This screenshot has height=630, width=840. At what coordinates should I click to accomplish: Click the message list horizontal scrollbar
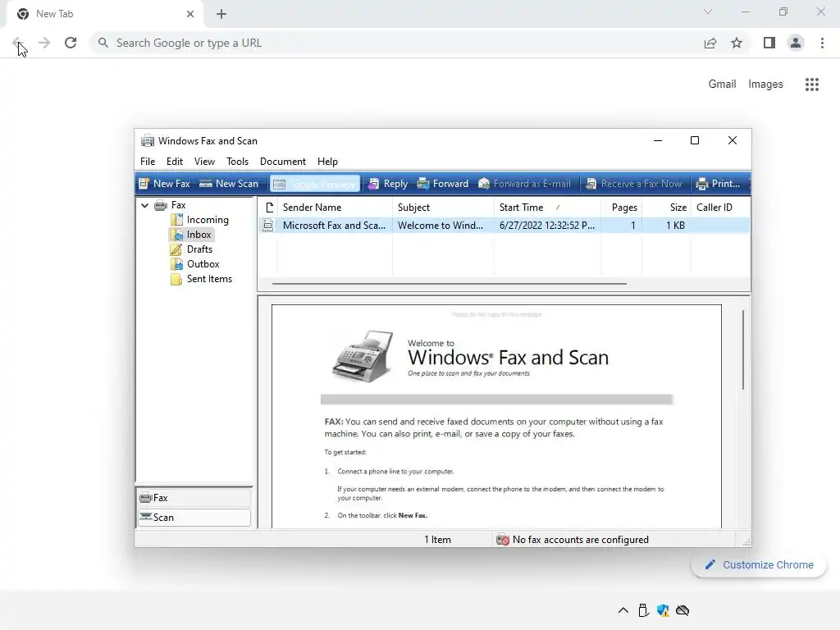[449, 284]
